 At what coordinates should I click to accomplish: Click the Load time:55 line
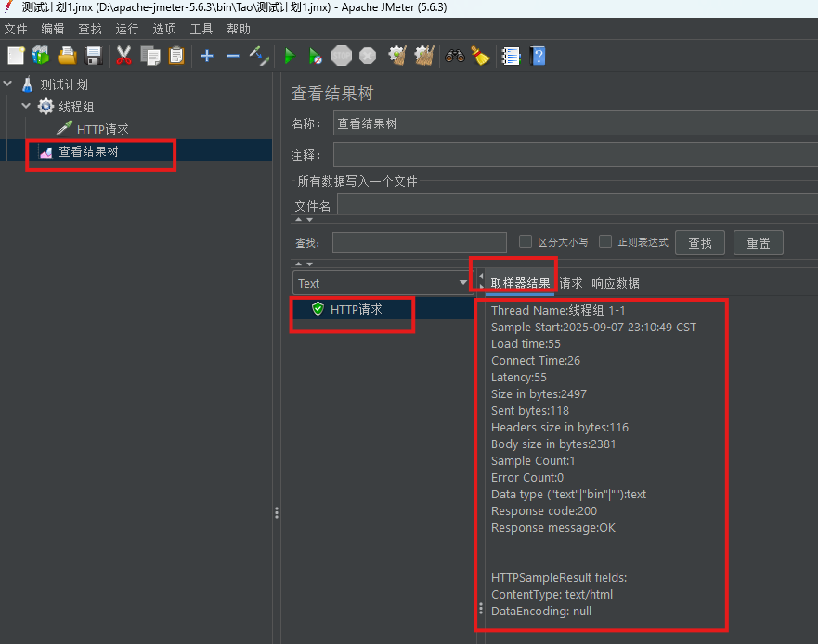point(526,343)
